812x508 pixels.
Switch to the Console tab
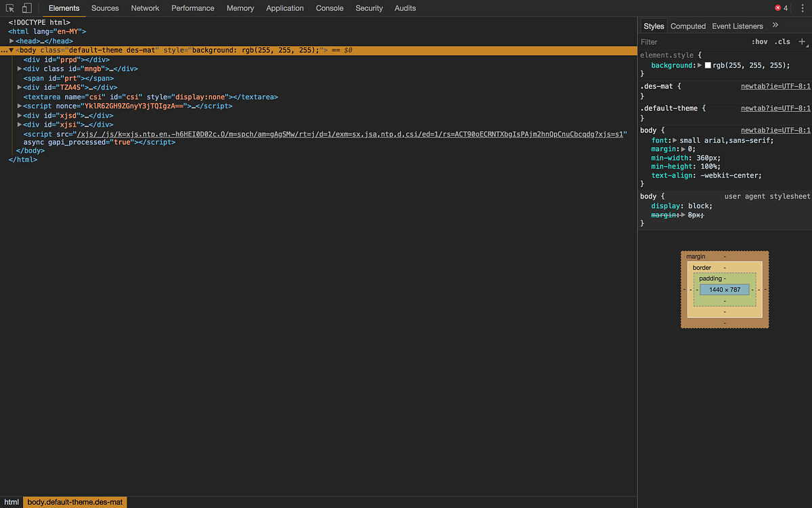click(330, 8)
